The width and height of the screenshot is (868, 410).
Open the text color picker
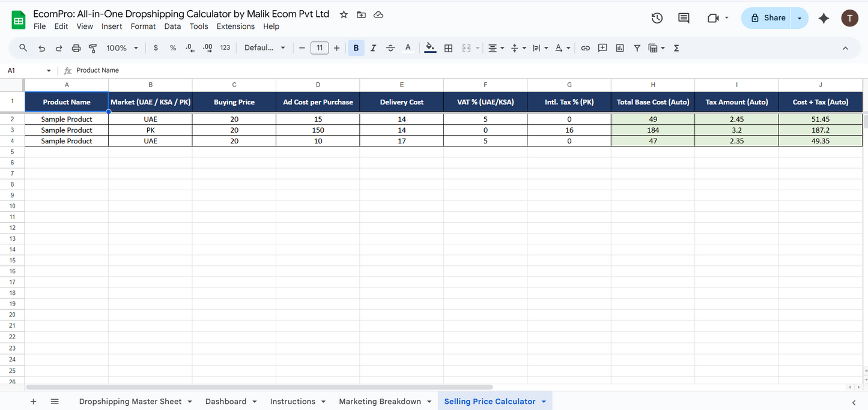click(408, 48)
